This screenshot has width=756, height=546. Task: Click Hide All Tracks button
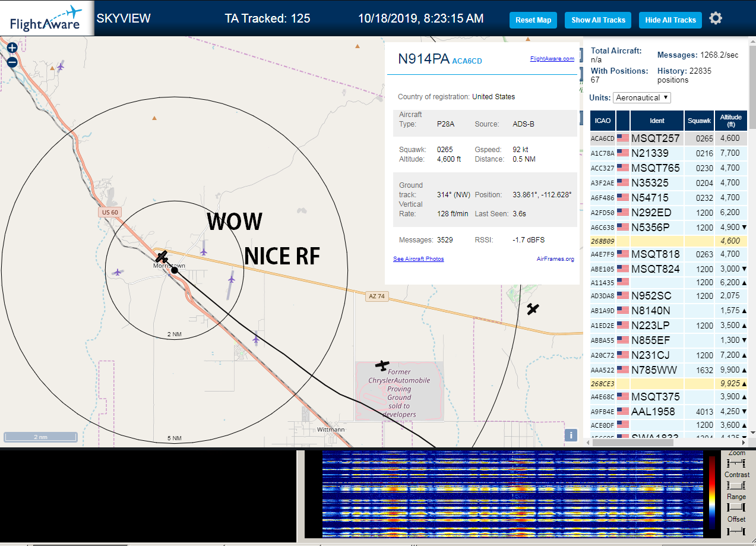[670, 20]
